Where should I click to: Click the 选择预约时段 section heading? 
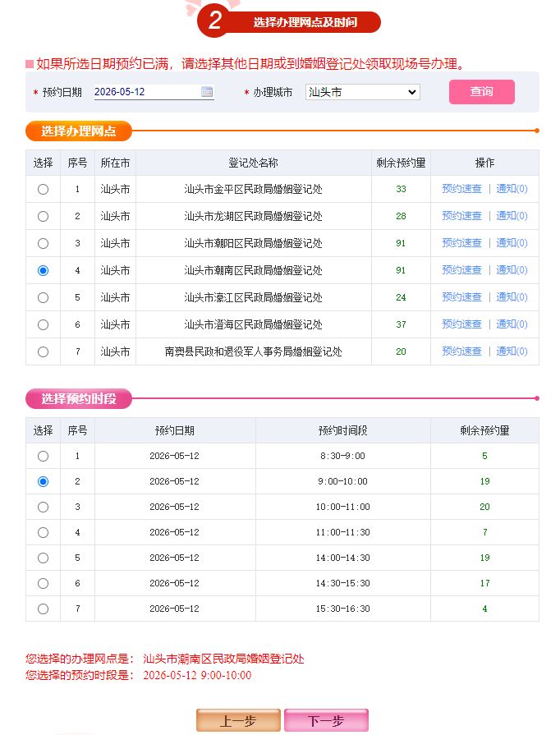[x=78, y=399]
